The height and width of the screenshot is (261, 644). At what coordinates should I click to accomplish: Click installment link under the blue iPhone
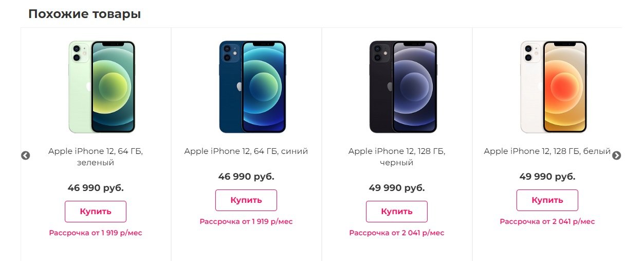click(246, 221)
